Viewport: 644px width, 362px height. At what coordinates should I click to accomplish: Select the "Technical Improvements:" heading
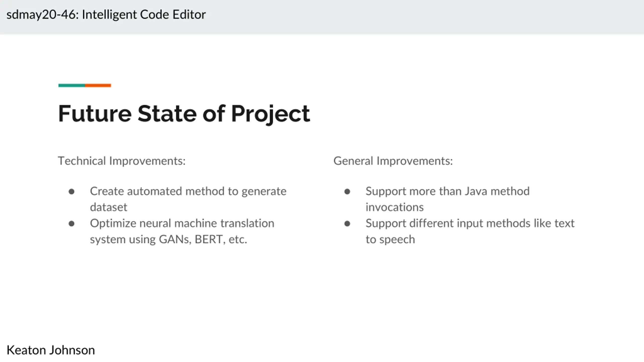coord(122,161)
